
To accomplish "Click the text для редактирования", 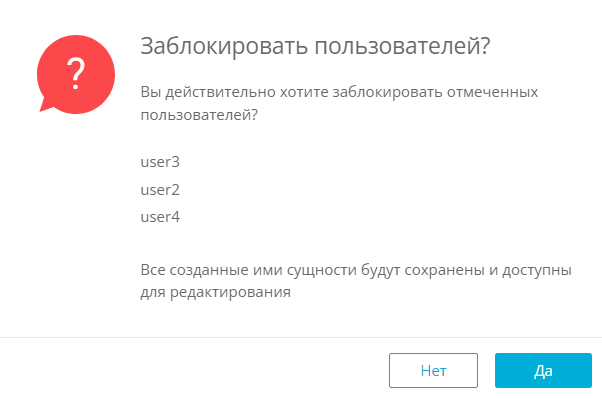I will [x=215, y=293].
